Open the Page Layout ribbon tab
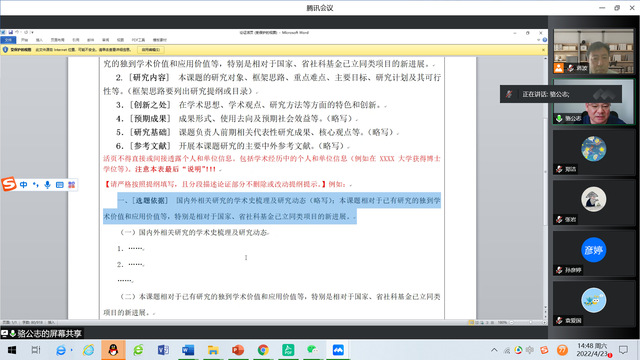 58,40
